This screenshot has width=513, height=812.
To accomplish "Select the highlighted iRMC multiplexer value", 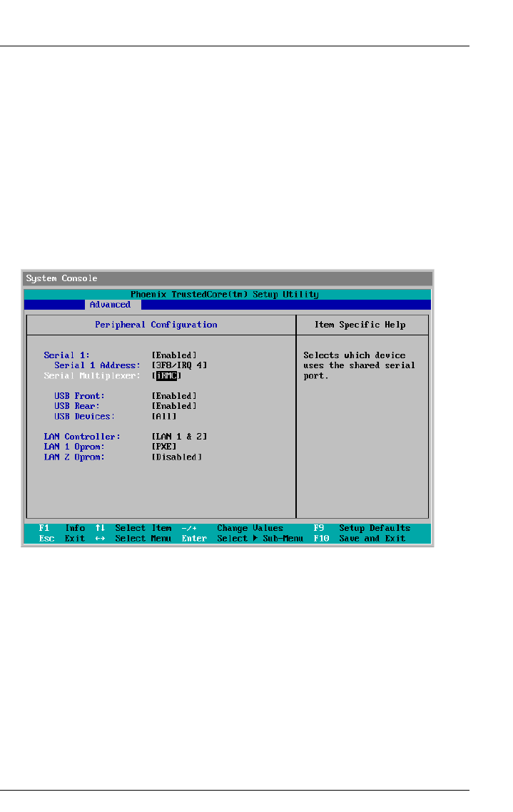I will (167, 375).
